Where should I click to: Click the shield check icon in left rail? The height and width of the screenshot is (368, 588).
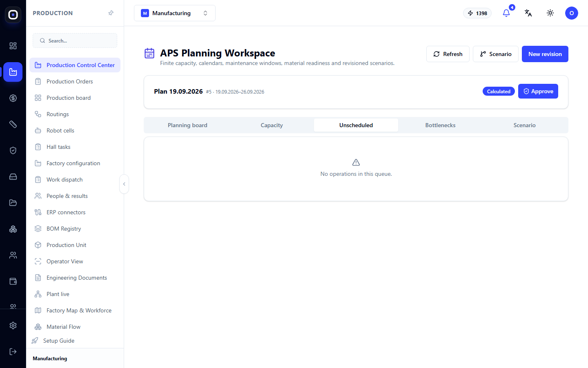[x=13, y=150]
